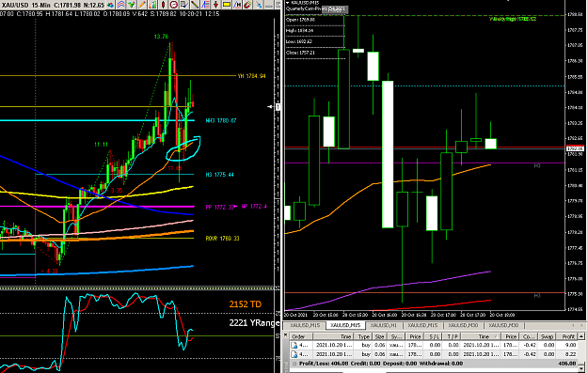Viewport: 588px width, 373px height.
Task: Click order icon in 9.00 profit row
Action: 294,345
